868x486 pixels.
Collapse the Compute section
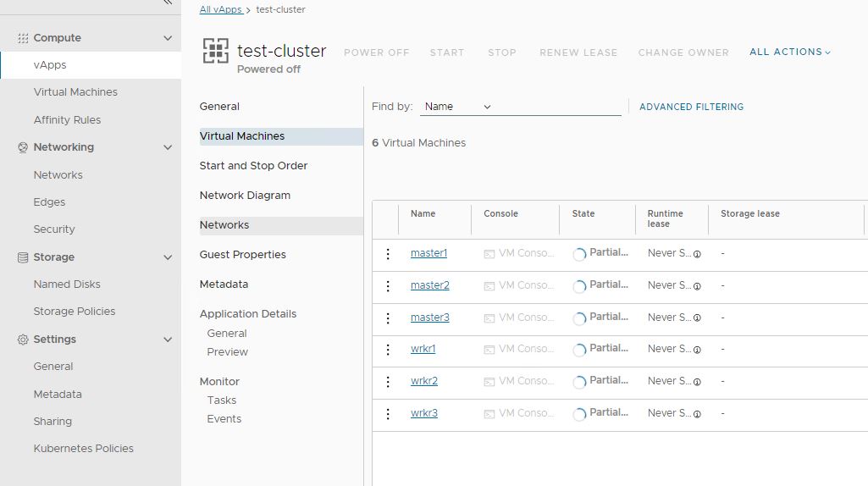(168, 38)
